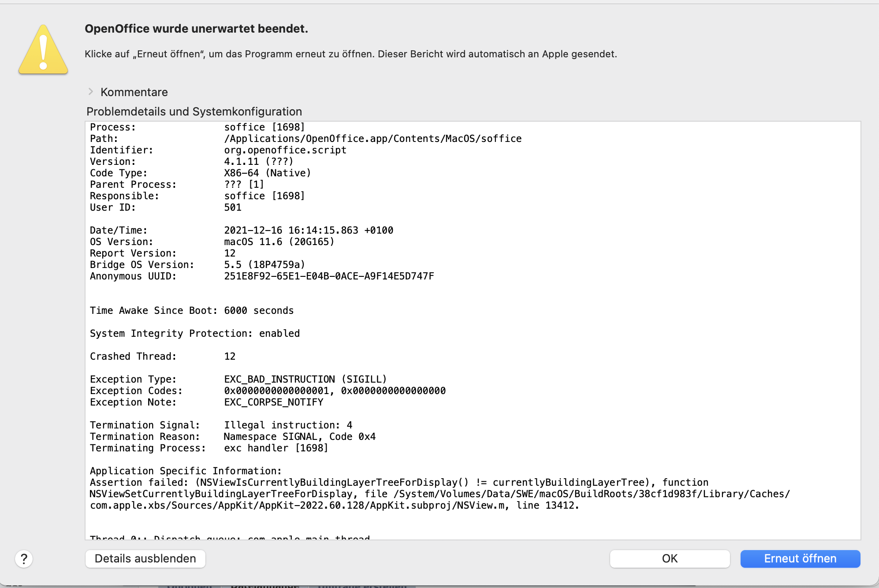Open help with the question mark button
Screen dimensions: 879x588
tap(24, 559)
